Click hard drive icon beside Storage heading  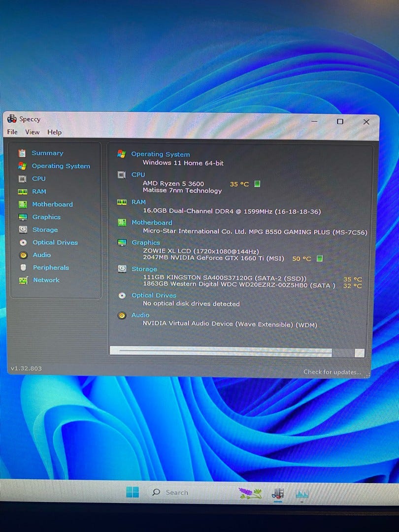coord(122,269)
